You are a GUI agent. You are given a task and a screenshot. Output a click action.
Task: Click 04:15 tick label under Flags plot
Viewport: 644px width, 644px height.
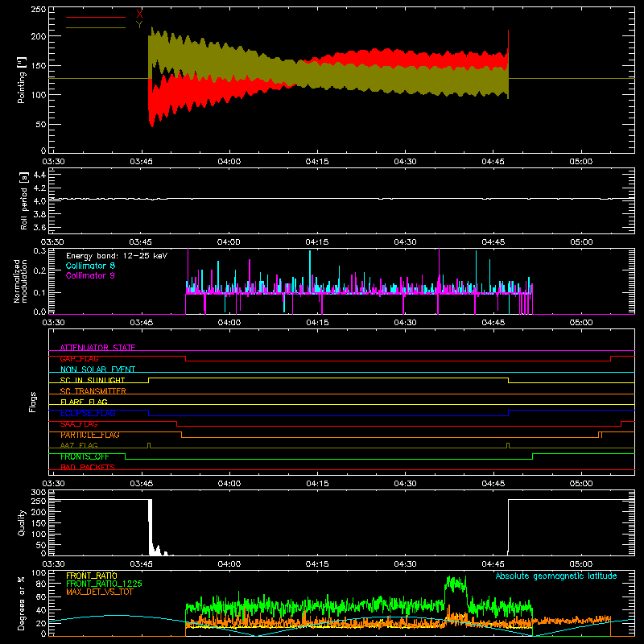317,484
